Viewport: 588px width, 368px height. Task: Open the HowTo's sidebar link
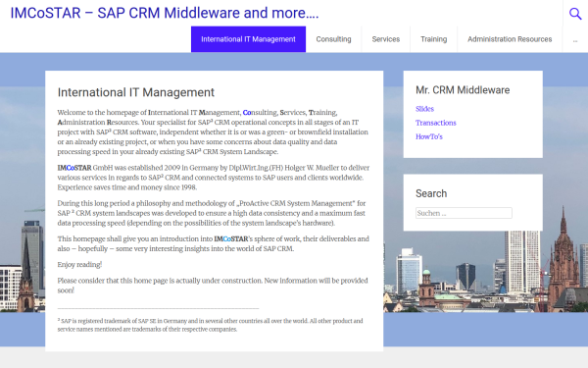[429, 136]
